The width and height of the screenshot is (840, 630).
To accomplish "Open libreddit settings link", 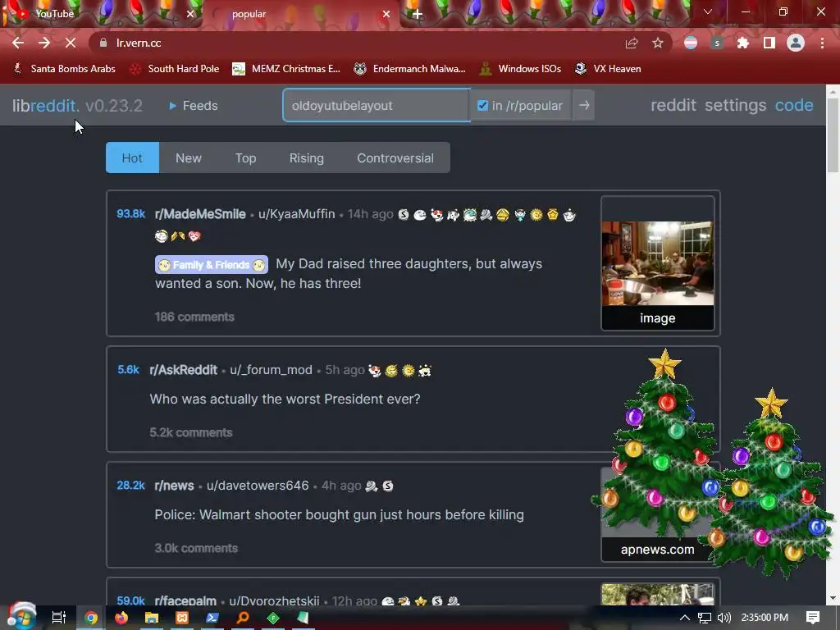I will 736,105.
